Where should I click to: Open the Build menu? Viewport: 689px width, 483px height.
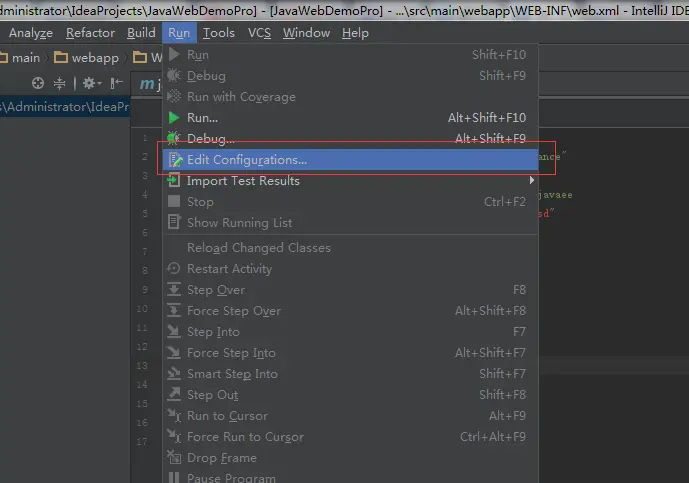(x=141, y=33)
